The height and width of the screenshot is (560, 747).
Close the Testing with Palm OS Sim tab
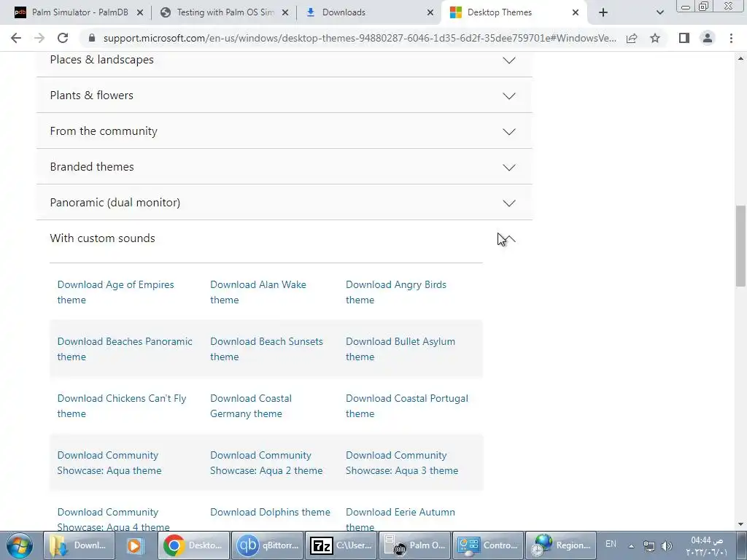pyautogui.click(x=285, y=12)
